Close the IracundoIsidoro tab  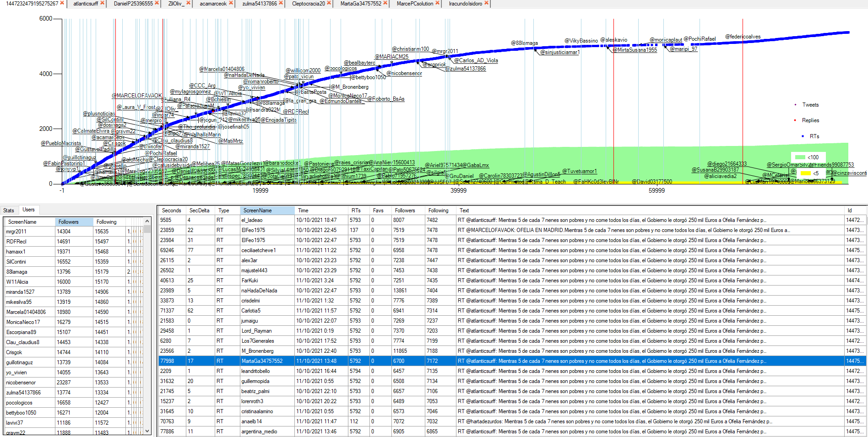tap(486, 3)
